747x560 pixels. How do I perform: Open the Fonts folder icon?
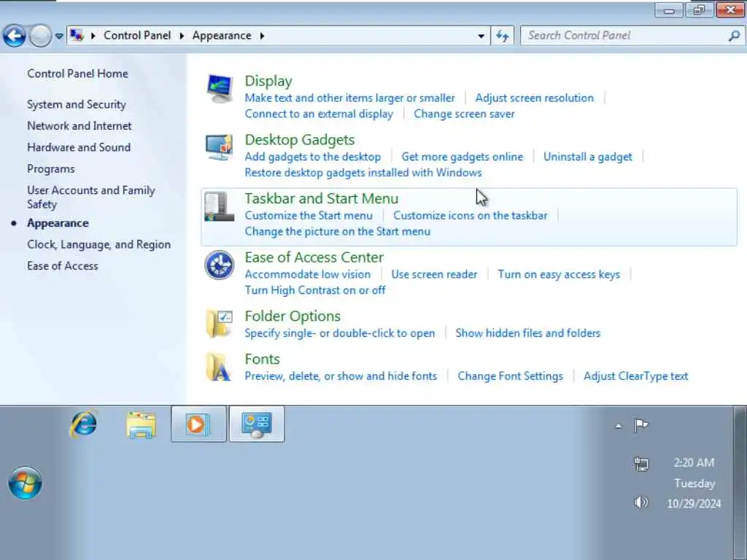coord(219,367)
